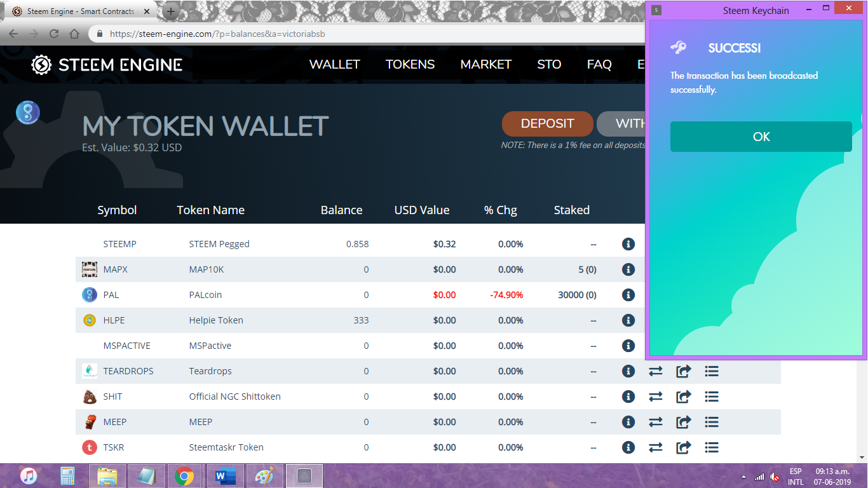Screen dimensions: 868x488
Task: Click the -74.90% change value
Action: (506, 295)
